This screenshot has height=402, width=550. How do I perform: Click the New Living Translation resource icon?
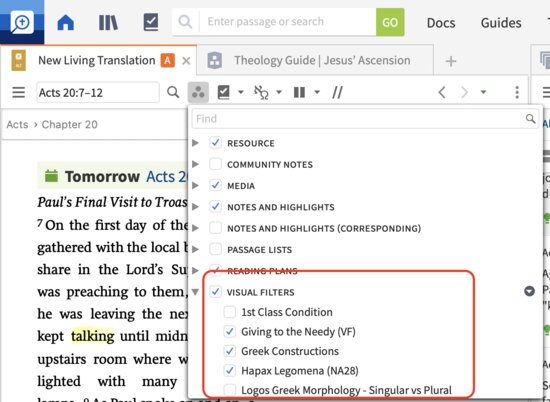coord(19,60)
